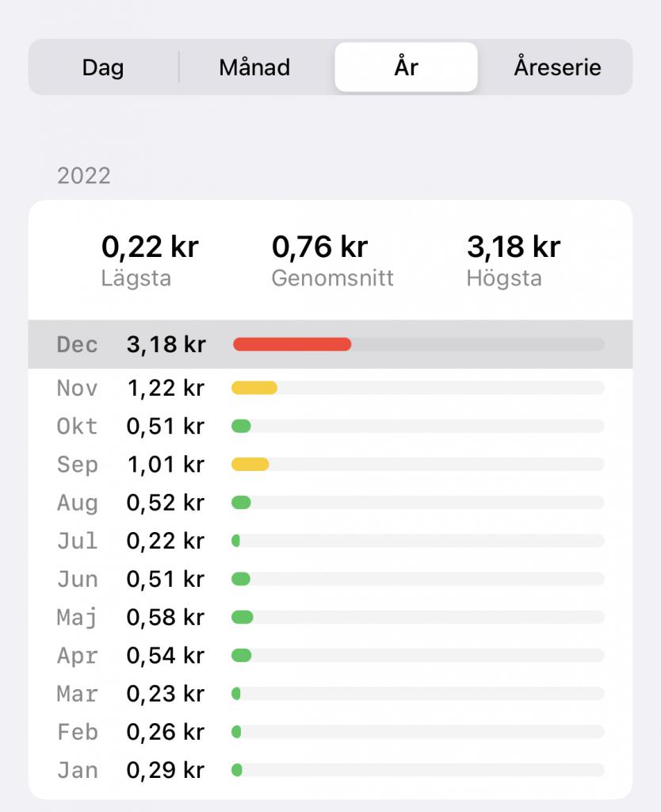The width and height of the screenshot is (661, 812).
Task: Select the Feb 0,26 kr row
Action: (x=330, y=732)
